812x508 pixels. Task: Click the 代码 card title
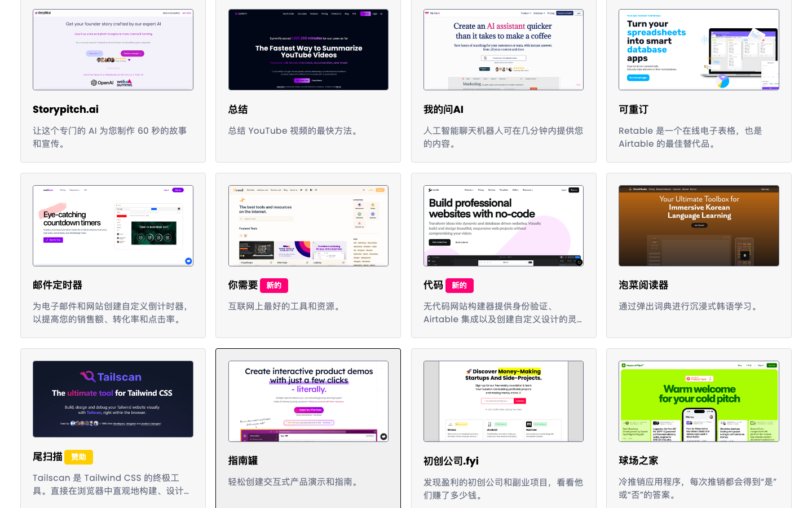point(433,285)
